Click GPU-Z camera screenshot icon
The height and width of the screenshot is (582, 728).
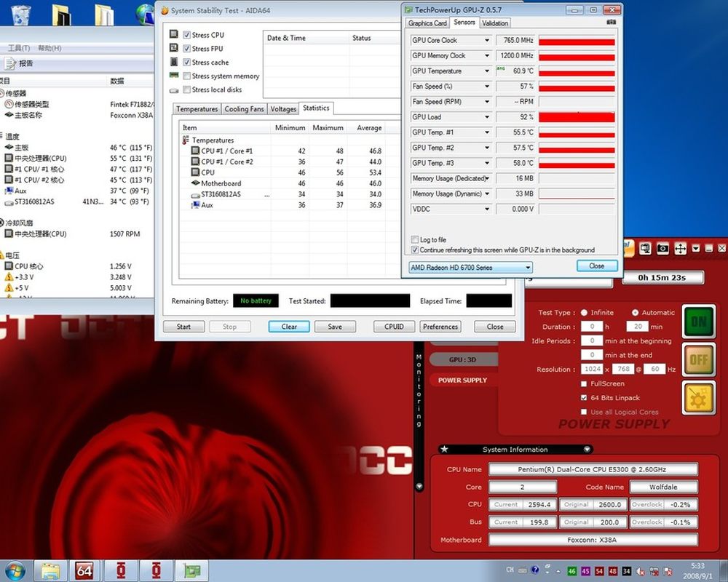[611, 23]
